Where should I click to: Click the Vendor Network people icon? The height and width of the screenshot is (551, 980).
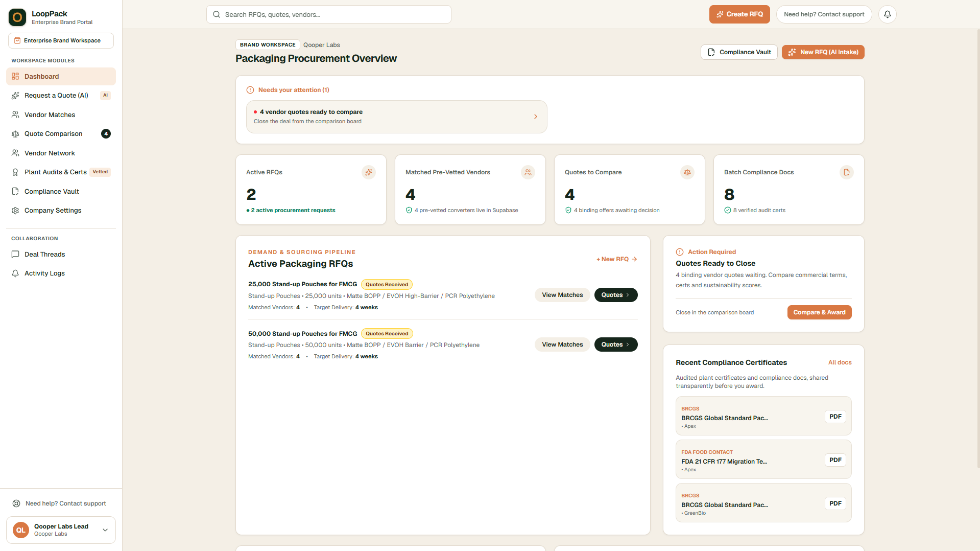[15, 153]
